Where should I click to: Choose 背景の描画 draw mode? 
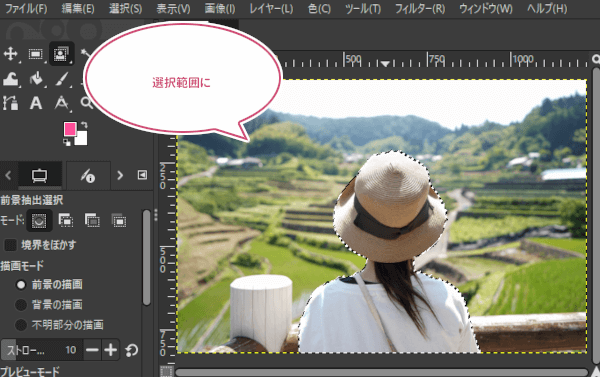click(x=21, y=305)
